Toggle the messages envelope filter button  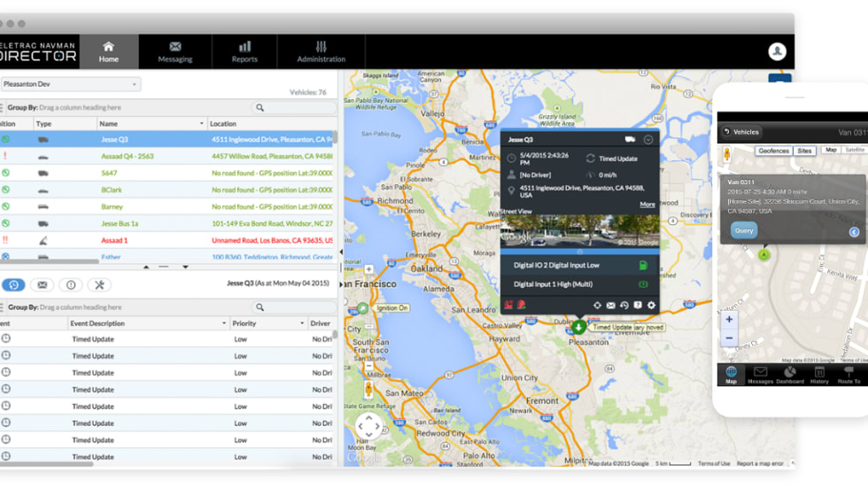pyautogui.click(x=42, y=284)
